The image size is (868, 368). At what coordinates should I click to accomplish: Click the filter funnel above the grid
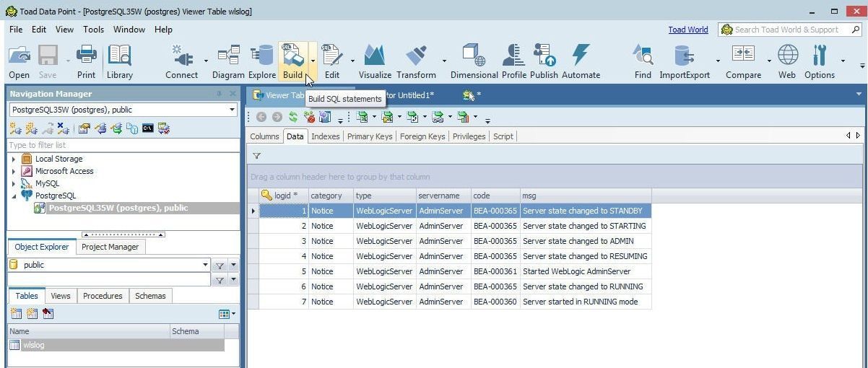pyautogui.click(x=256, y=155)
